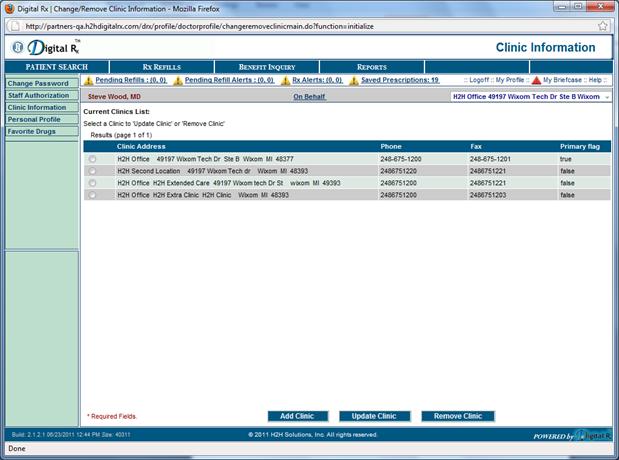Click the Digital Rx logo in header

coord(44,47)
